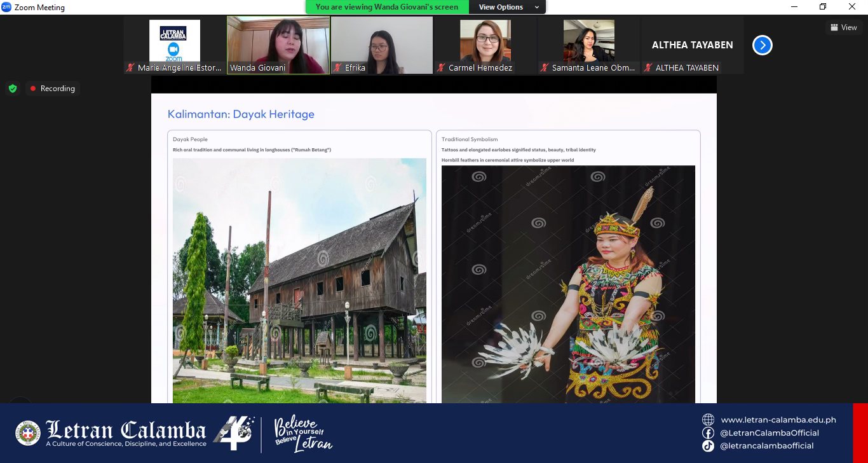This screenshot has width=868, height=463.
Task: Click ALTHEA TAYABEN's muted microphone icon
Action: (x=648, y=67)
